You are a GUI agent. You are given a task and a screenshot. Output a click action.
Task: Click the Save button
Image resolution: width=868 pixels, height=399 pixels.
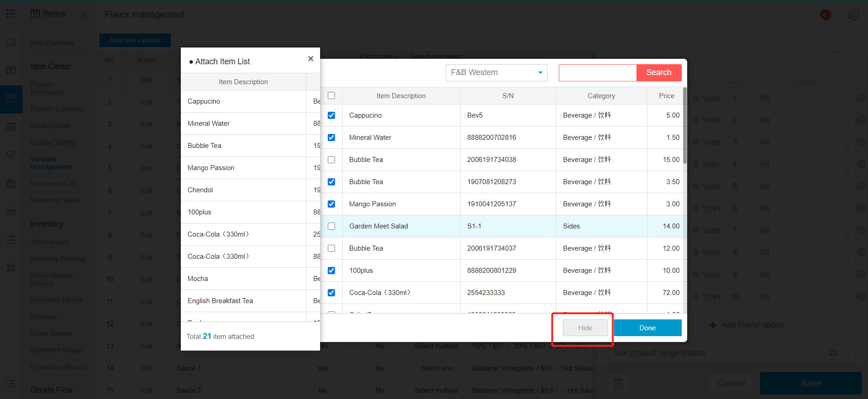[x=811, y=383]
